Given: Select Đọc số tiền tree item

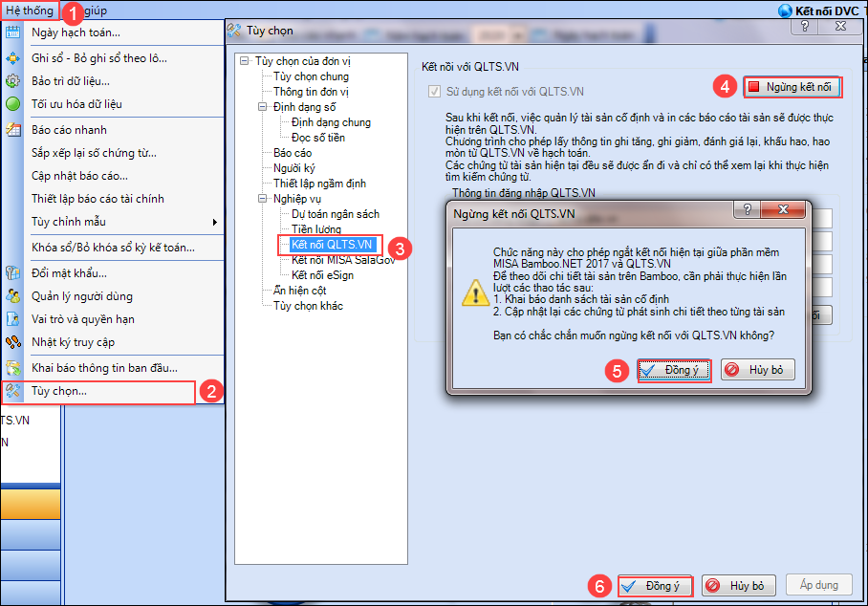Looking at the screenshot, I should point(318,138).
